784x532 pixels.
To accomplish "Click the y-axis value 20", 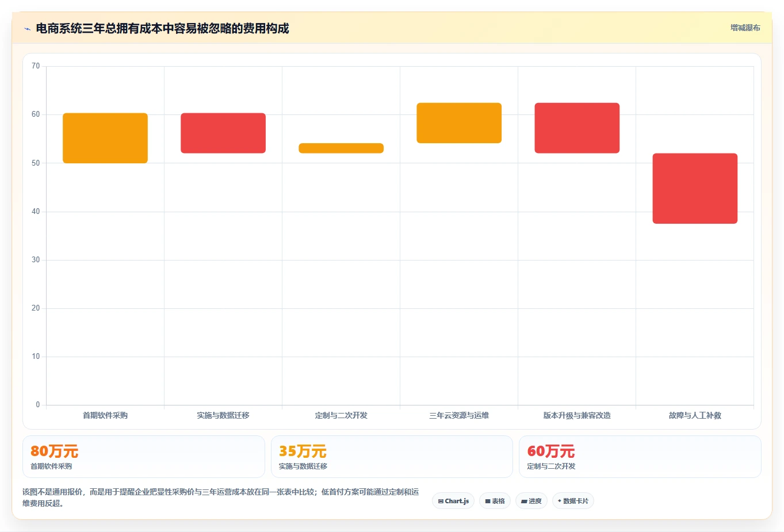I will 36,308.
